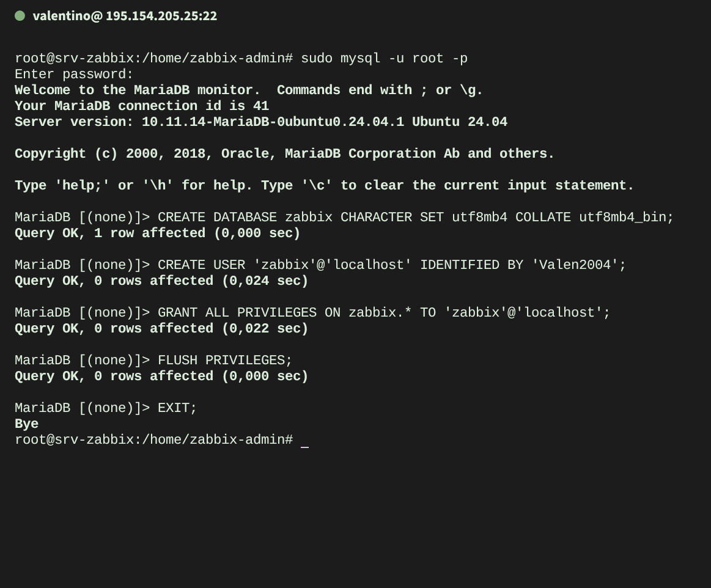Click the CREATE DATABASE zabbix command
The height and width of the screenshot is (588, 711).
(x=415, y=217)
